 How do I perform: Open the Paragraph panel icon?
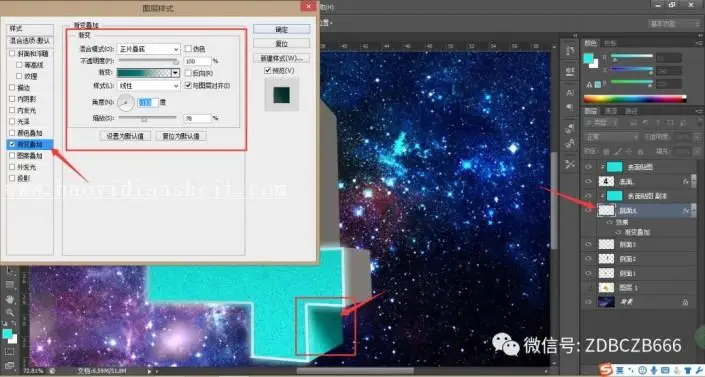point(570,107)
